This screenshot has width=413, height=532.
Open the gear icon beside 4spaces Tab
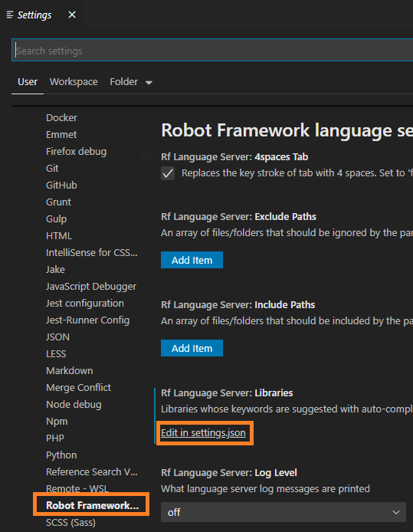pos(145,157)
